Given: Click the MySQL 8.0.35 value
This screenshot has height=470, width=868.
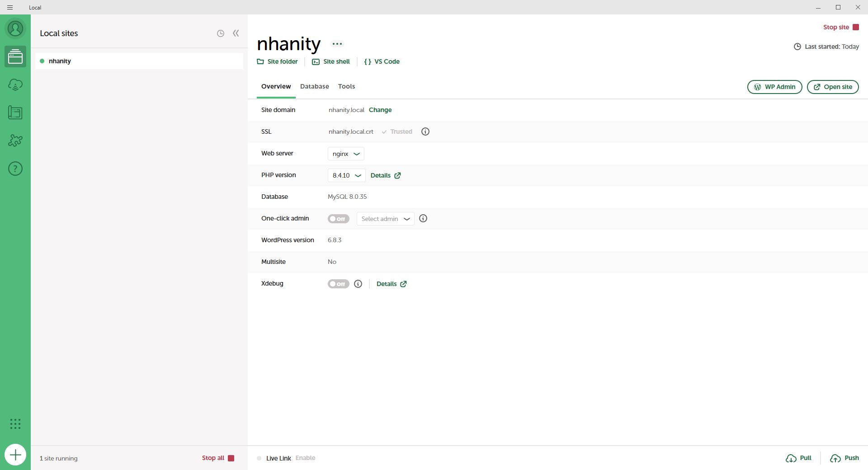Looking at the screenshot, I should tap(347, 197).
